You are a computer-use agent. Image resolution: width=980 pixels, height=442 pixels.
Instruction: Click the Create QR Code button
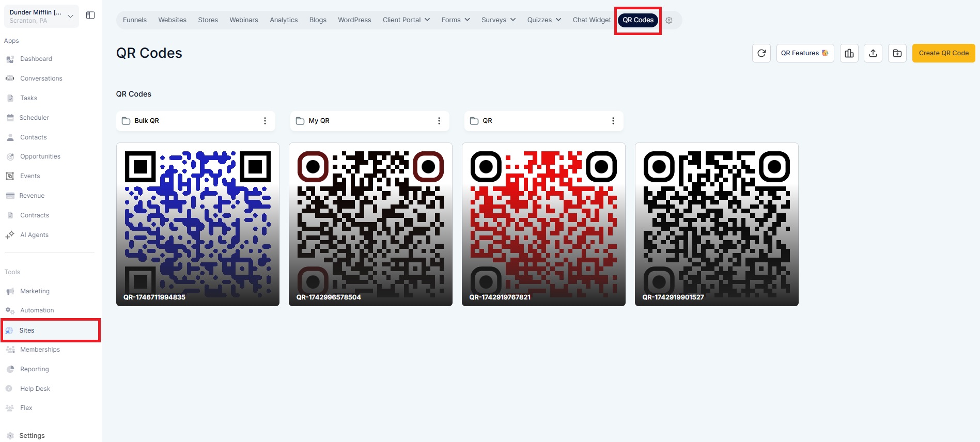(x=943, y=53)
